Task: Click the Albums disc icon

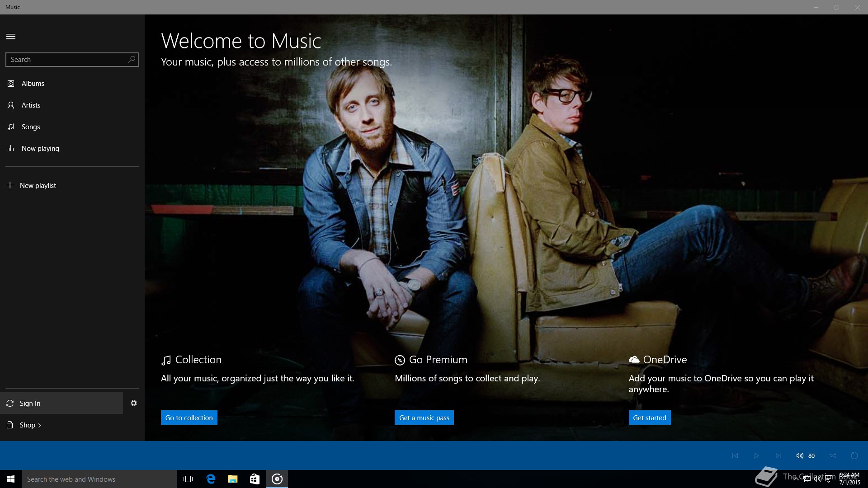Action: point(11,84)
